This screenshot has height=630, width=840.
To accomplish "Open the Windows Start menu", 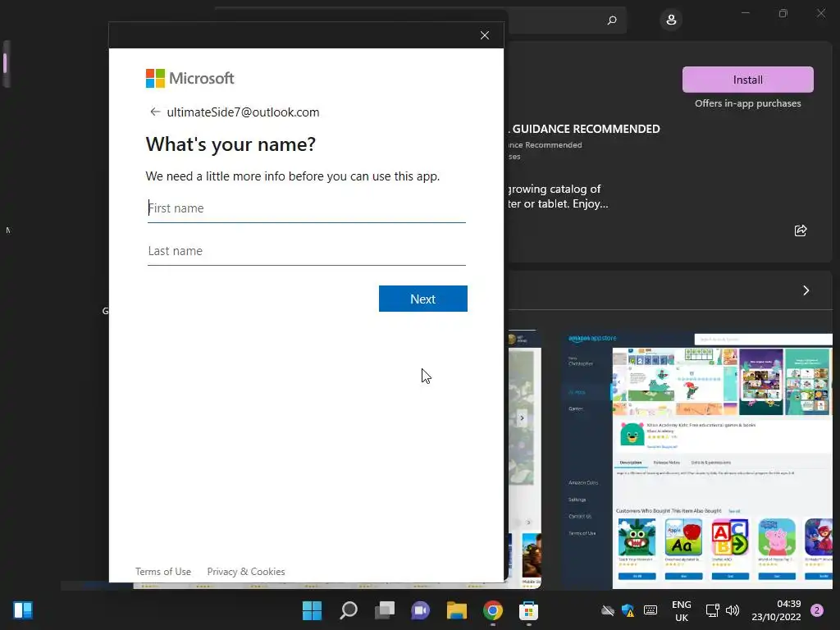I will (x=312, y=610).
